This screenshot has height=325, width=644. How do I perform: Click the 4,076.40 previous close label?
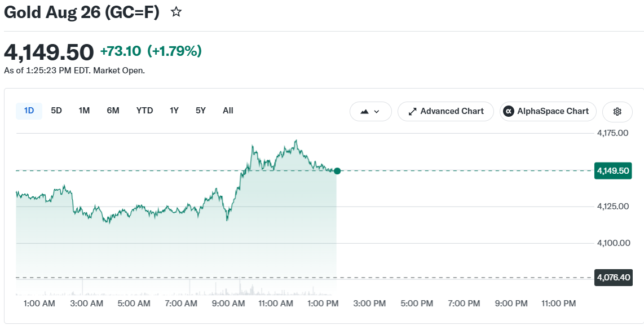(x=614, y=278)
